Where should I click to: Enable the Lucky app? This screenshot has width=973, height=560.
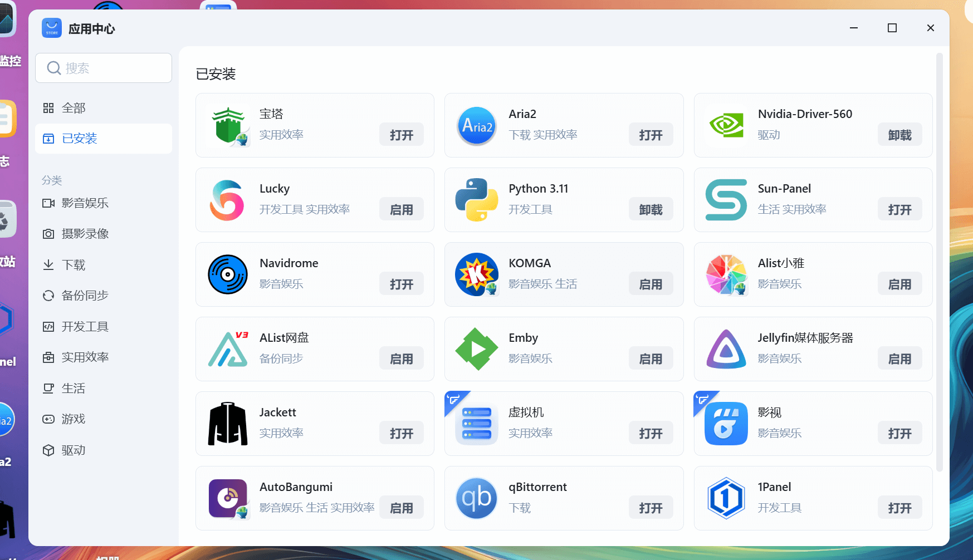coord(402,209)
